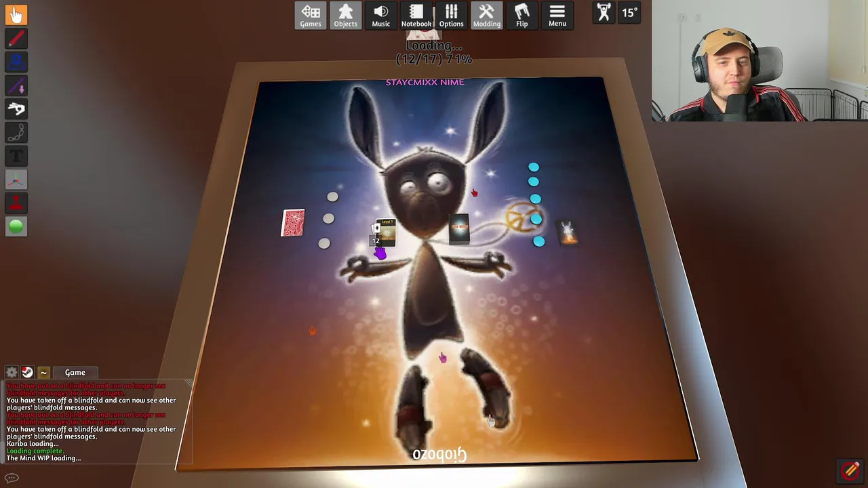This screenshot has width=868, height=488.
Task: Select the purple Line measuring tool
Action: coord(16,85)
